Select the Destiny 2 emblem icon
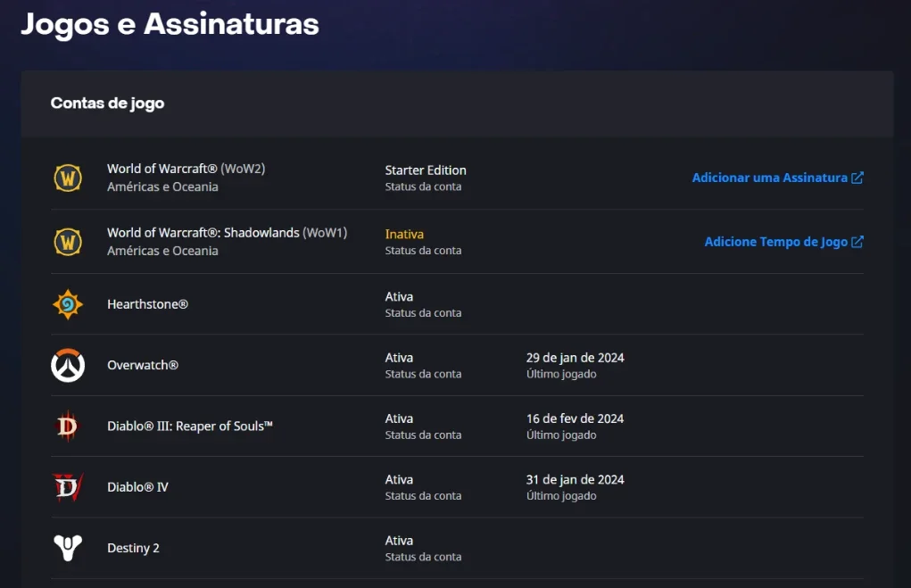Image resolution: width=911 pixels, height=588 pixels. point(68,548)
